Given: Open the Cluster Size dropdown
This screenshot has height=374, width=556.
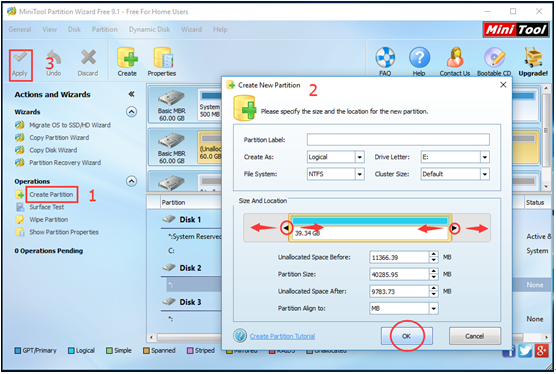Looking at the screenshot, I should coord(485,174).
